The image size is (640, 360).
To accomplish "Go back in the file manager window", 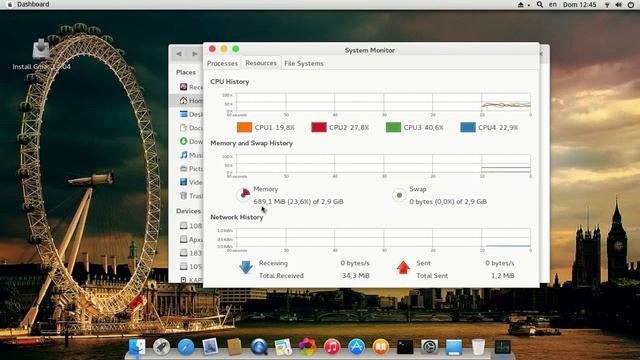I will [x=179, y=53].
